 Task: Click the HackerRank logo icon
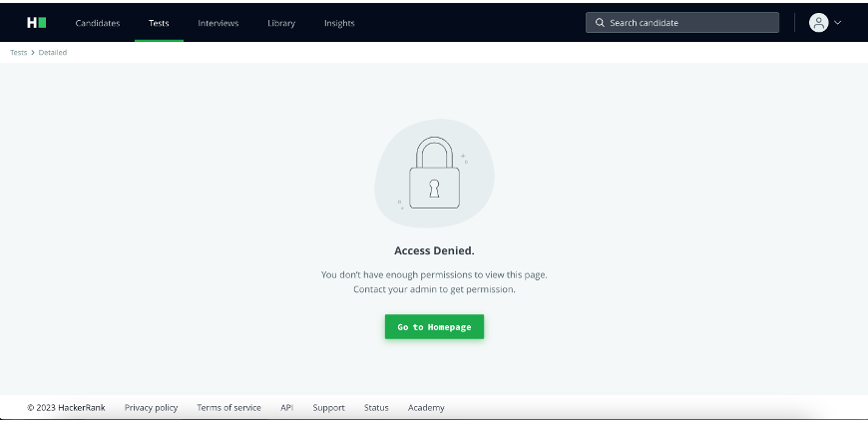(x=37, y=23)
